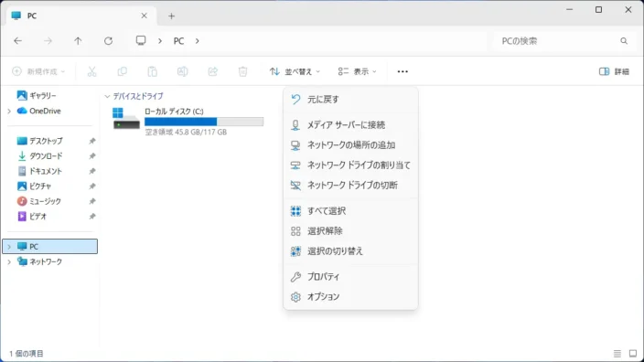Toggle the 詳細 details pane
Viewport: 644px width, 362px height.
[x=614, y=71]
